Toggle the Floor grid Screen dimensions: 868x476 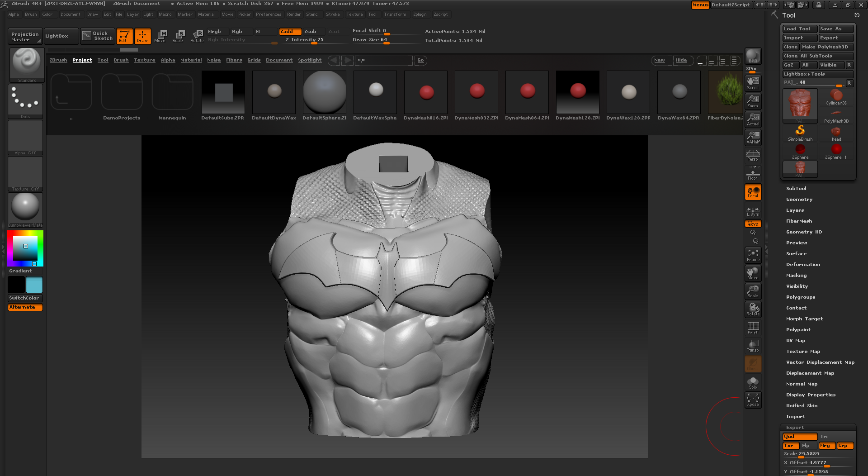tap(753, 173)
